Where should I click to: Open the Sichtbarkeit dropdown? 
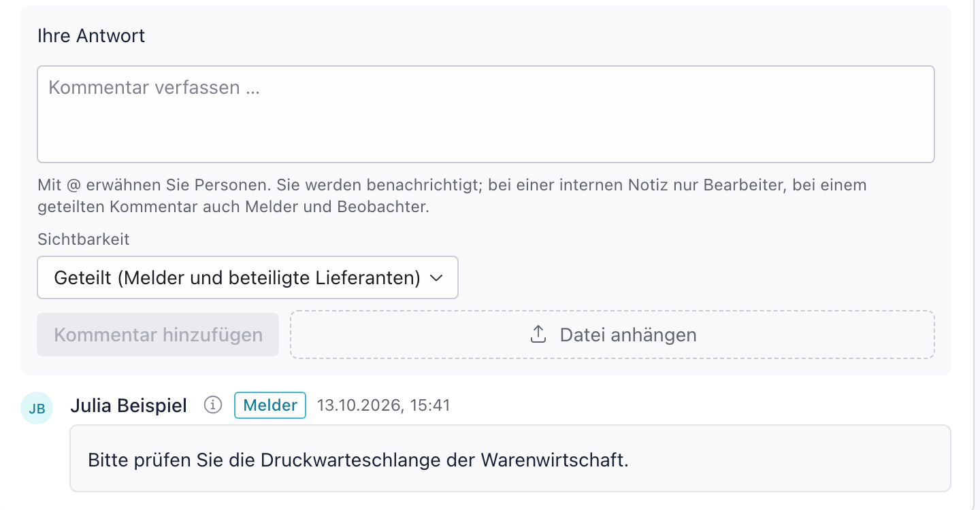248,277
